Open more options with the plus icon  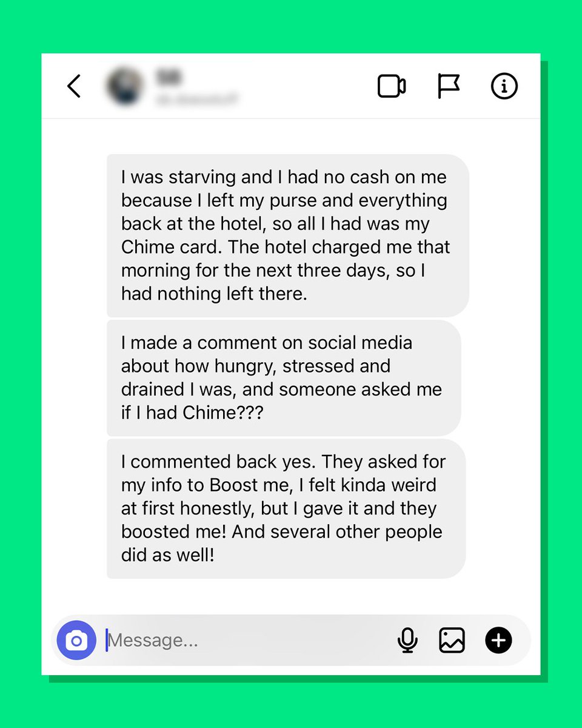pyautogui.click(x=499, y=640)
